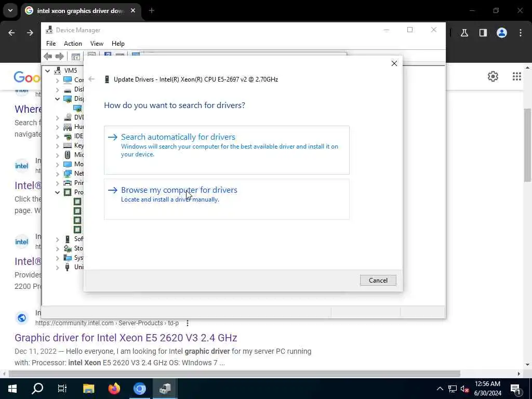Open Chrome three-dot menu
The width and height of the screenshot is (532, 399).
(521, 33)
